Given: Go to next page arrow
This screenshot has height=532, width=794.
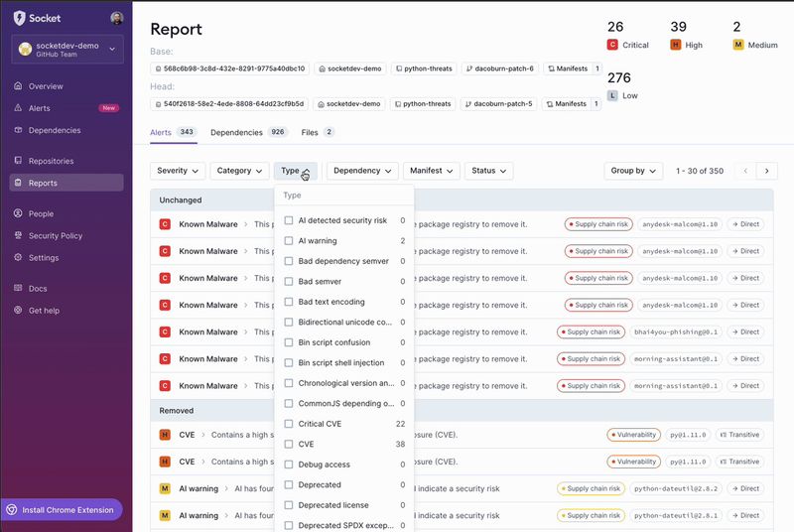Looking at the screenshot, I should pyautogui.click(x=766, y=171).
